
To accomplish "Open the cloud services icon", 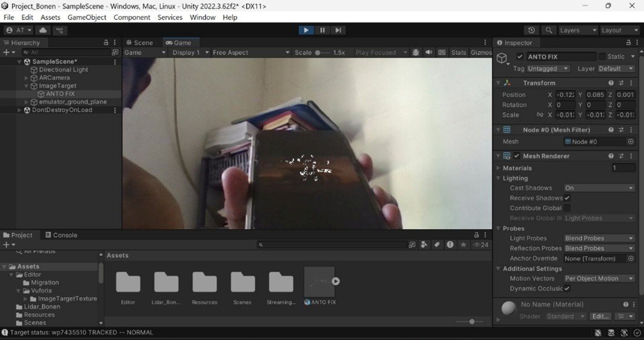I will point(43,30).
